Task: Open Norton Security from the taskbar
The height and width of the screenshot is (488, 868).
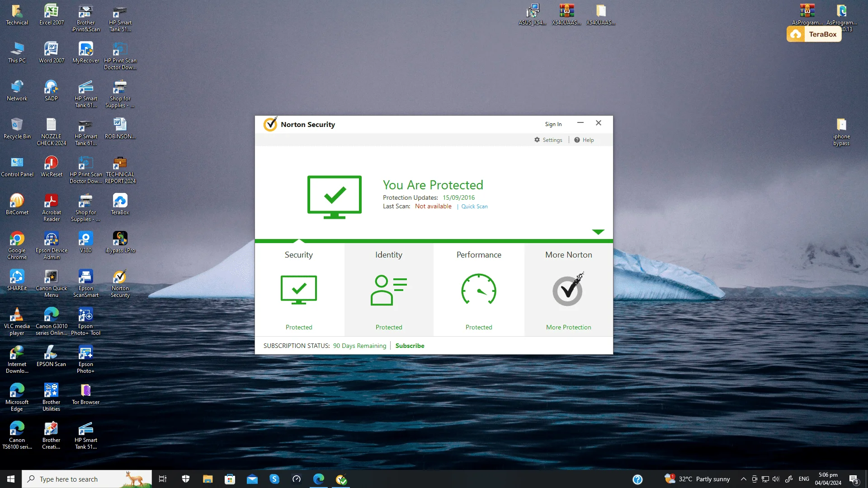Action: pos(341,479)
